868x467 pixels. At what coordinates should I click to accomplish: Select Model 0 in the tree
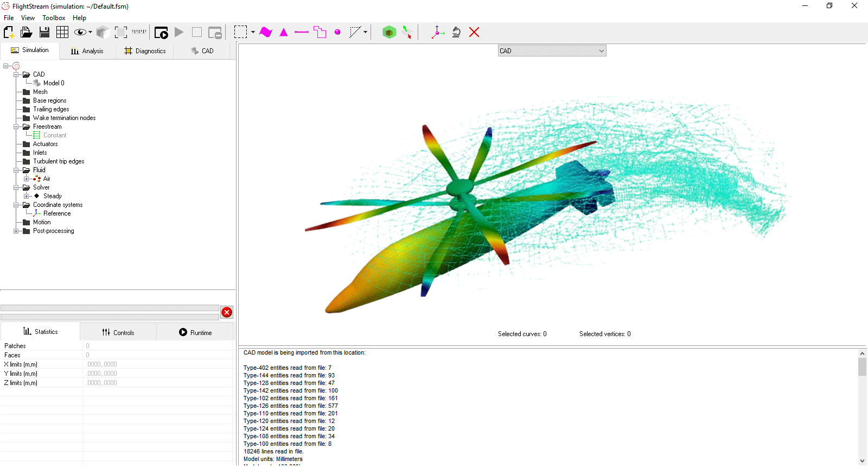54,83
